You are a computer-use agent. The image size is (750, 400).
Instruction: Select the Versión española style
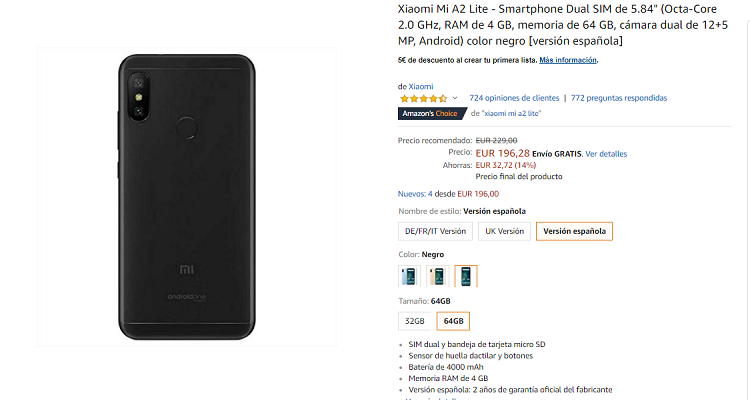click(x=574, y=231)
